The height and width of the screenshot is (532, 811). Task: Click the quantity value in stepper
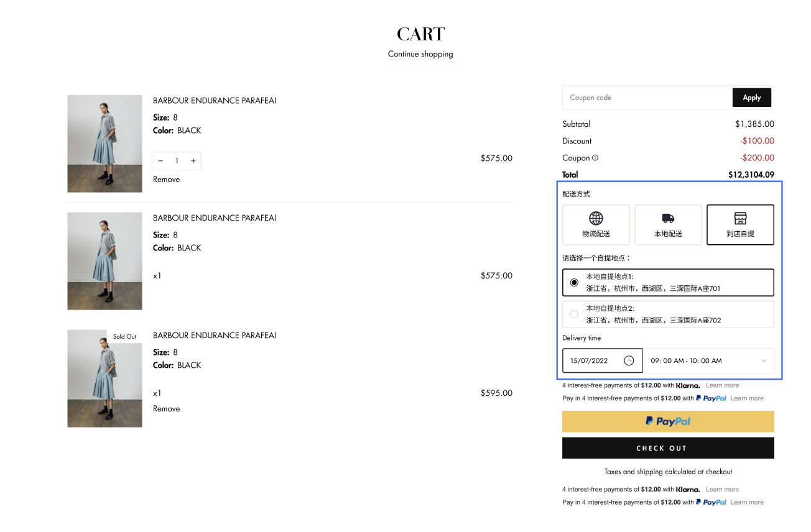click(x=177, y=161)
